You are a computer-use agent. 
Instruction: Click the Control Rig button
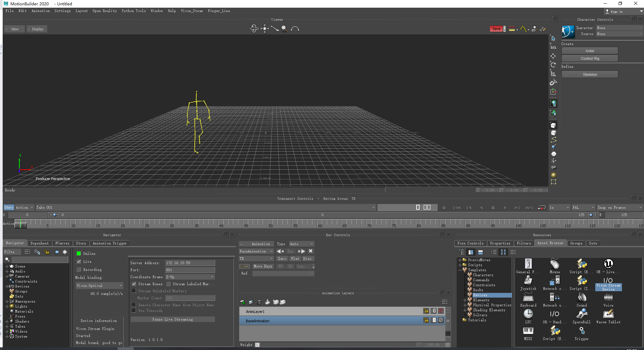pos(590,58)
